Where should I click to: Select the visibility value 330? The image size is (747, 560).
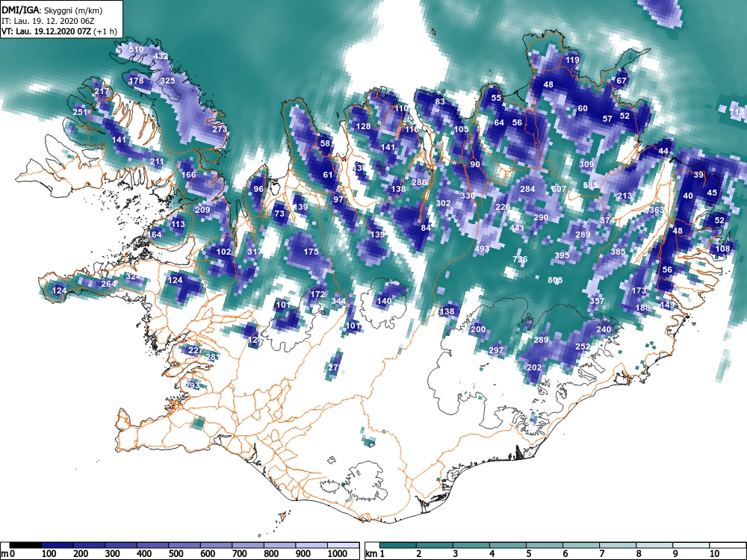468,196
